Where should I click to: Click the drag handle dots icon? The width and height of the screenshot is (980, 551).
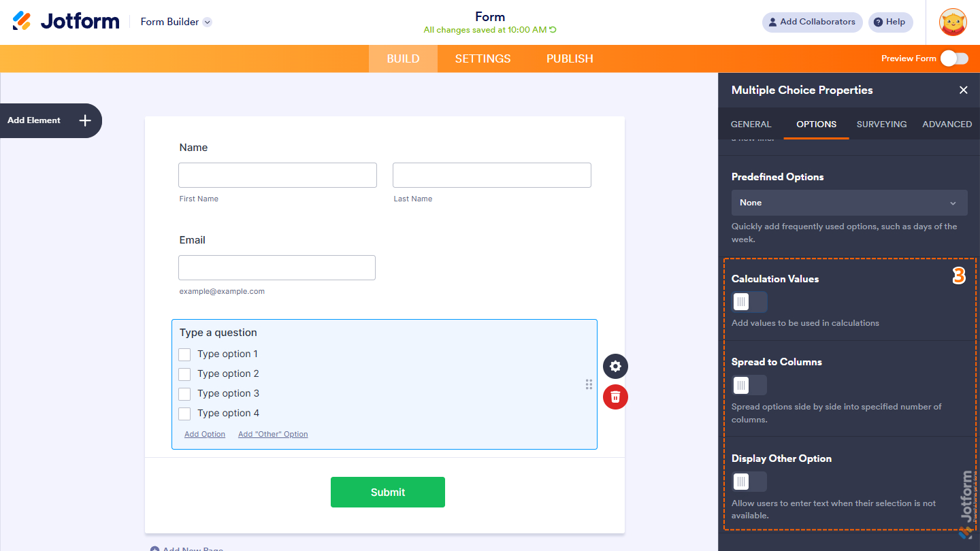click(589, 384)
